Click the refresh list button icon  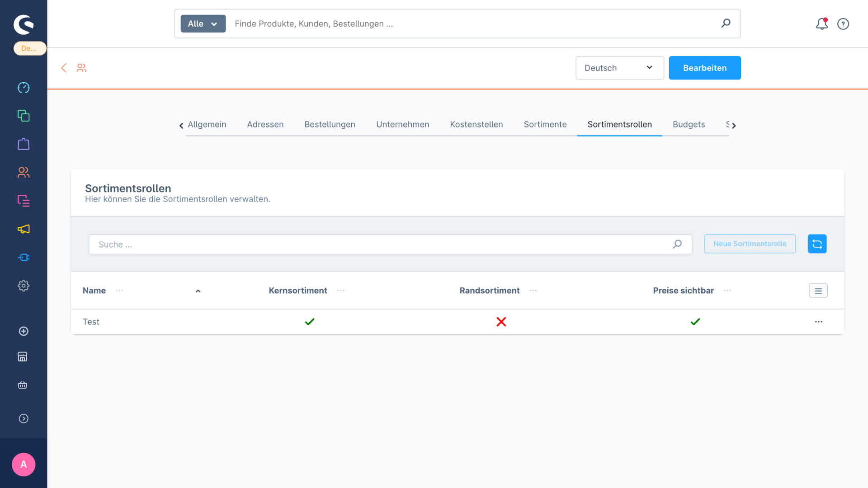(817, 244)
